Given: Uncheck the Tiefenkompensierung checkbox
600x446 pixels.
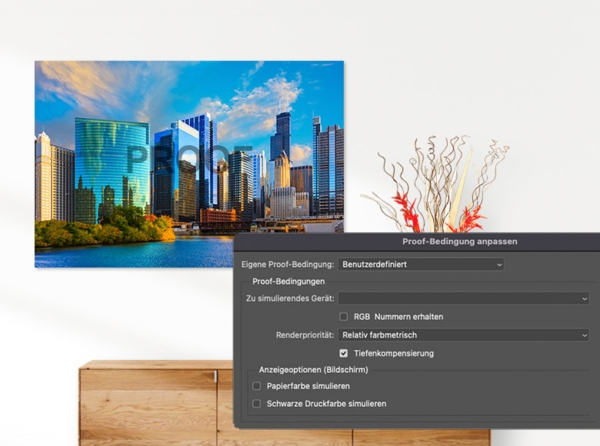Looking at the screenshot, I should coord(344,353).
